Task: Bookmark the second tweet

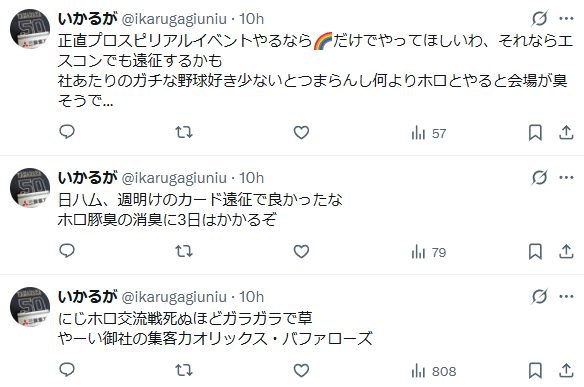Action: tap(535, 252)
